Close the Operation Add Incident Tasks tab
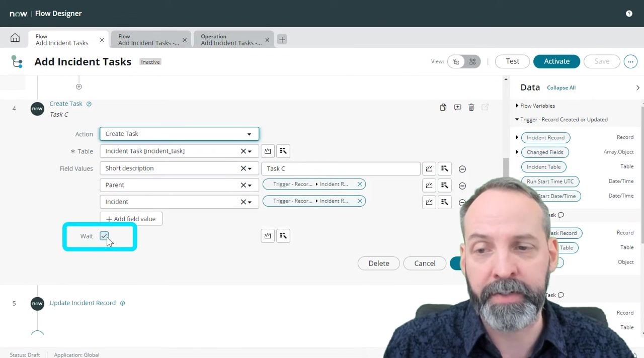The image size is (644, 358). pyautogui.click(x=267, y=40)
